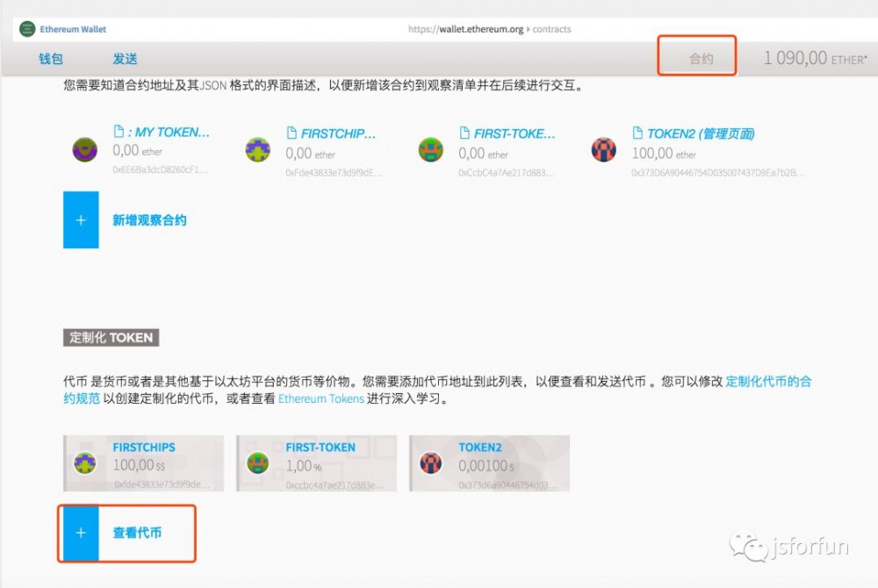Click the TOKEN2 contract identicon avatar
Image resolution: width=878 pixels, height=588 pixels.
tap(603, 149)
